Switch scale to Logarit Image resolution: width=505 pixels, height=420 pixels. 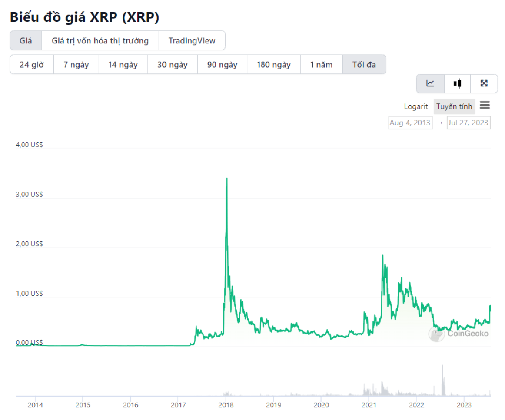pyautogui.click(x=416, y=106)
